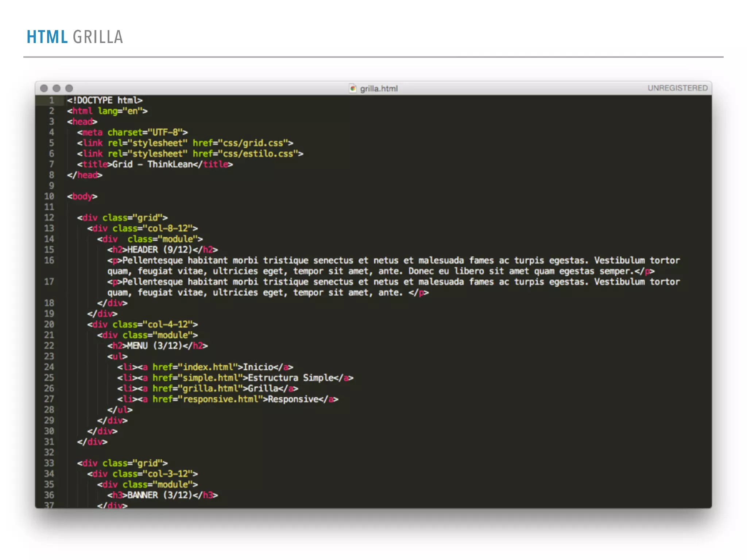Image resolution: width=747 pixels, height=560 pixels.
Task: Click the grilla.html Grilla list item line
Action: [x=208, y=389]
